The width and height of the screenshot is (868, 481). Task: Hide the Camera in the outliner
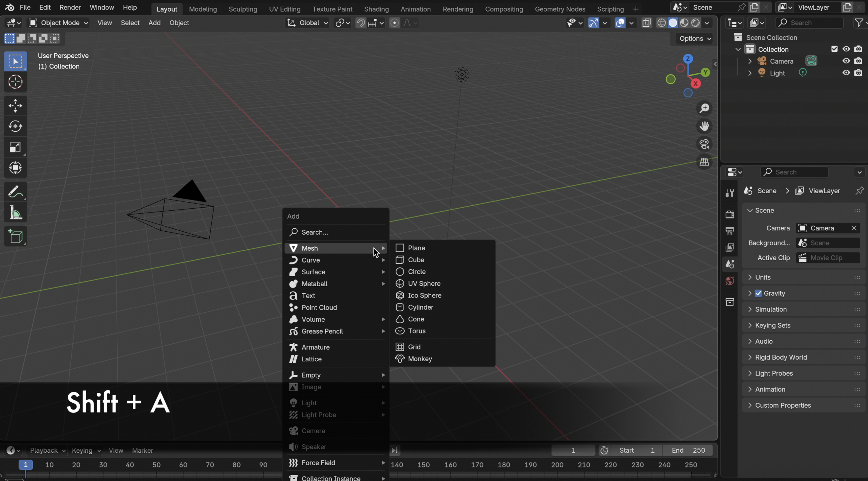(x=846, y=61)
